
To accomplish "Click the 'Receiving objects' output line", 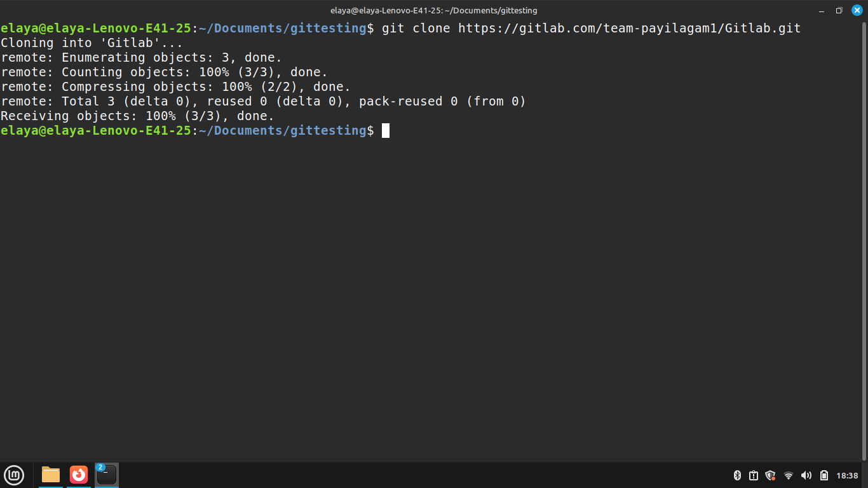I will [x=137, y=116].
